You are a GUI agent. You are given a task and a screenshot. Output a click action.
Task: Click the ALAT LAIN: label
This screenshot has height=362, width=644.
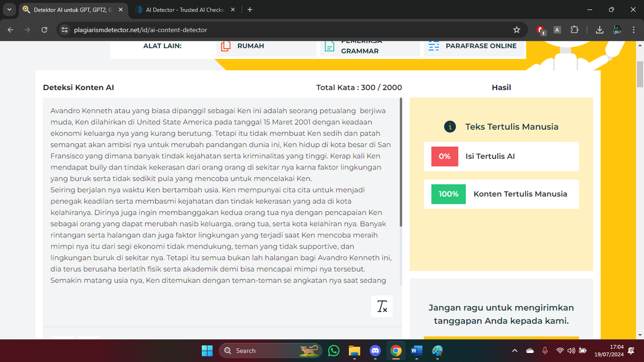click(163, 46)
